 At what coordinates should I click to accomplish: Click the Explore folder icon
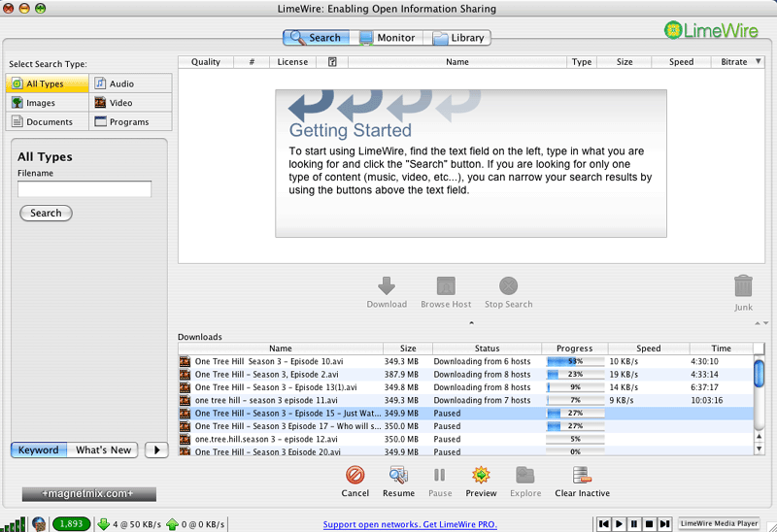pyautogui.click(x=525, y=475)
